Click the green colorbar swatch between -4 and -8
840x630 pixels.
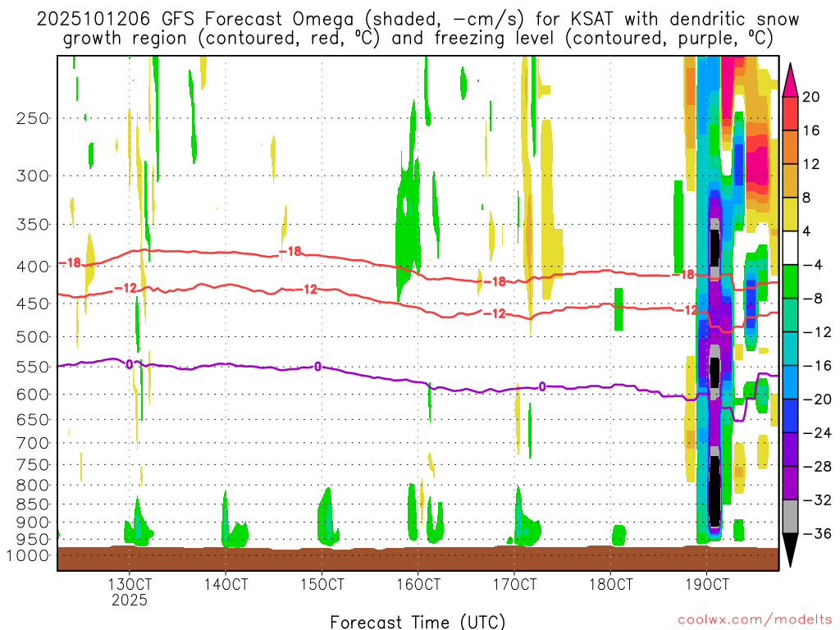(x=790, y=282)
